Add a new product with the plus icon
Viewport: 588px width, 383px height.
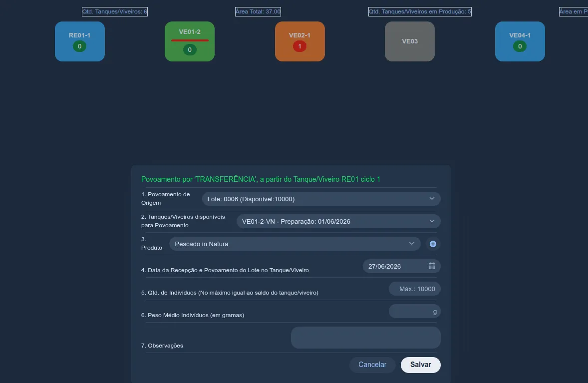coord(433,244)
